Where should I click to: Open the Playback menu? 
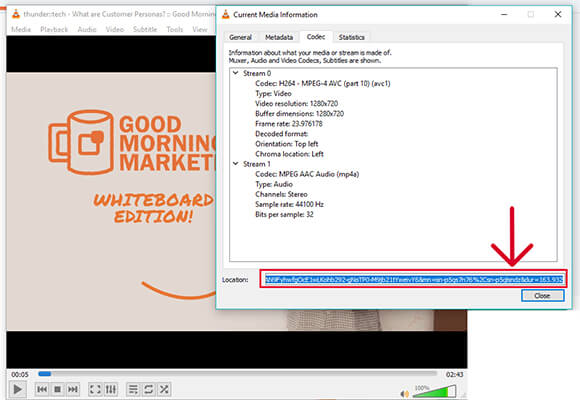click(54, 29)
